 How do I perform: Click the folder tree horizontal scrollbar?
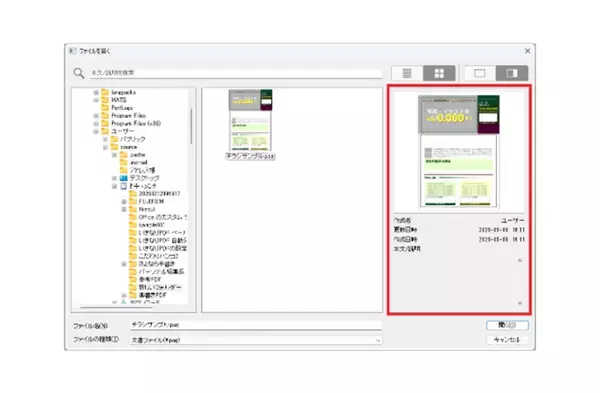click(117, 307)
